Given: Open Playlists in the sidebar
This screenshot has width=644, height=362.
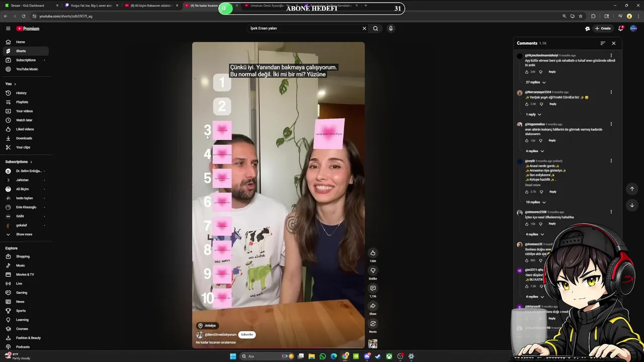Looking at the screenshot, I should point(25,102).
